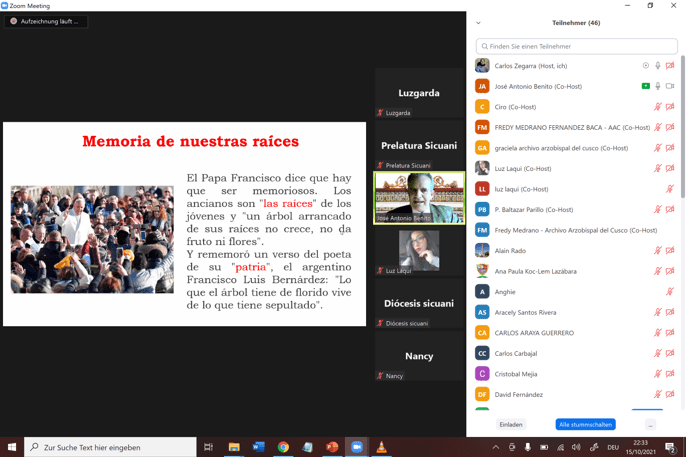Click Alain Rado's crossed-out camera icon
Viewport: 686px width, 457px height.
(x=670, y=251)
